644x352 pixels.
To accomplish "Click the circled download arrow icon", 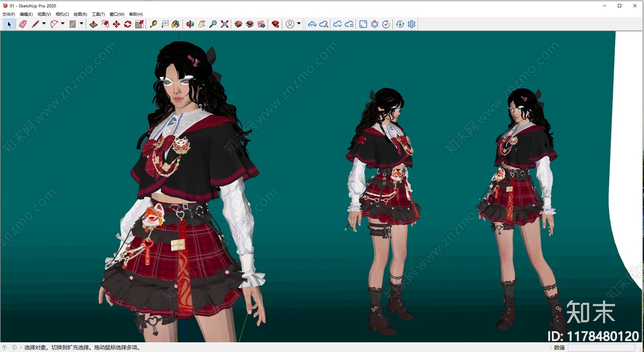I will point(400,24).
